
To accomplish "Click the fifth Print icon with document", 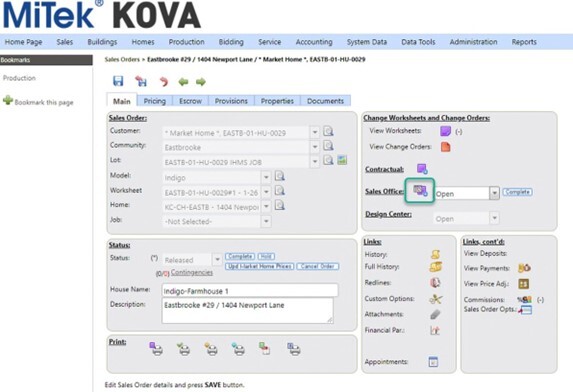I will coord(265,349).
